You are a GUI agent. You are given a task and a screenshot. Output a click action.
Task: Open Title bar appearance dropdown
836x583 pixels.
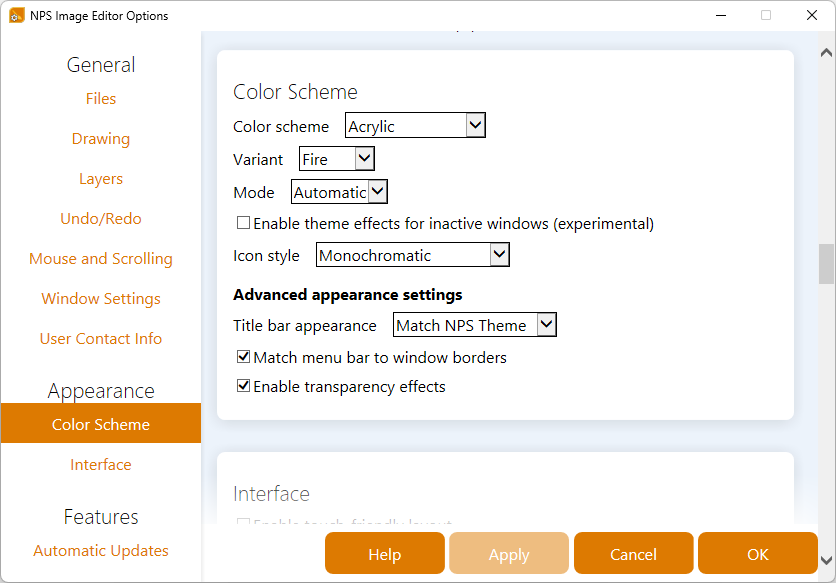click(475, 324)
